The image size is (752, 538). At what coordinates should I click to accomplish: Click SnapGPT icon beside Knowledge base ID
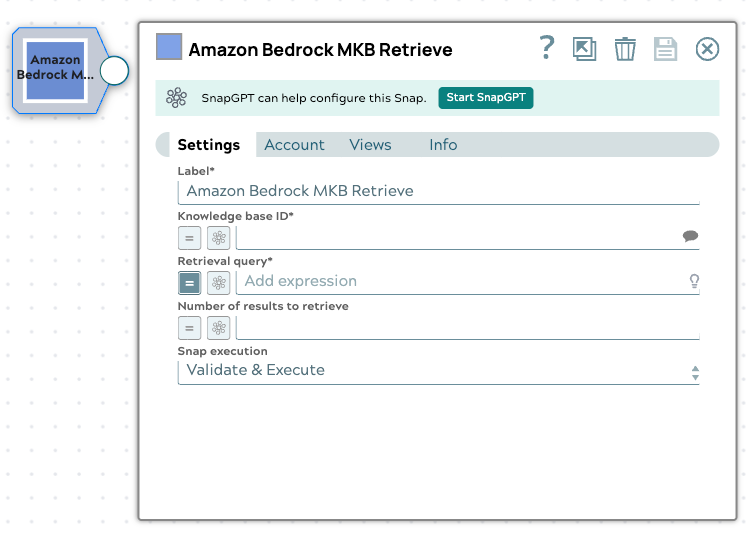point(219,238)
